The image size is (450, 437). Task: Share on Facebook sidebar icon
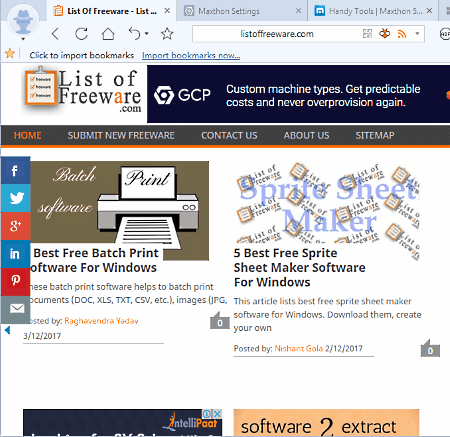[x=15, y=170]
